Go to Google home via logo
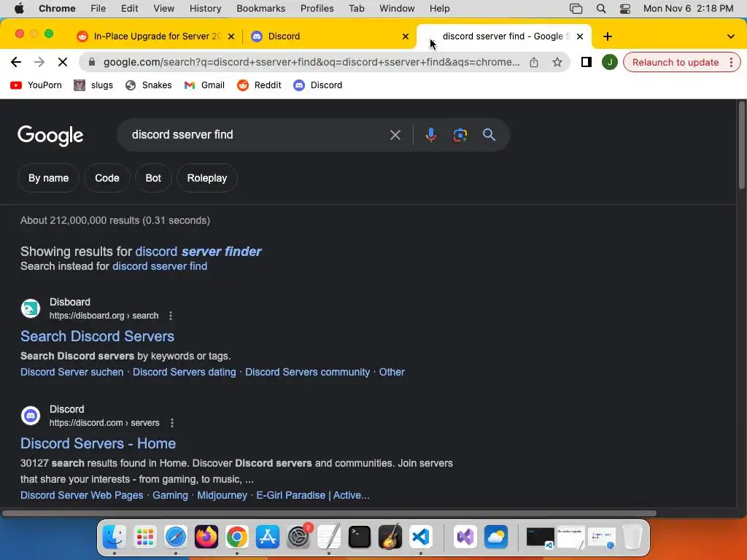The image size is (747, 560). tap(50, 136)
